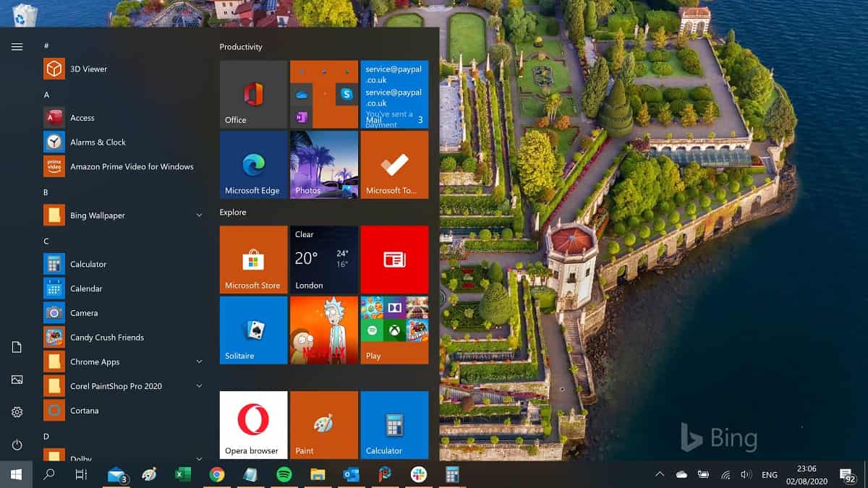The image size is (868, 488).
Task: Click the Explore group heading
Action: 233,212
